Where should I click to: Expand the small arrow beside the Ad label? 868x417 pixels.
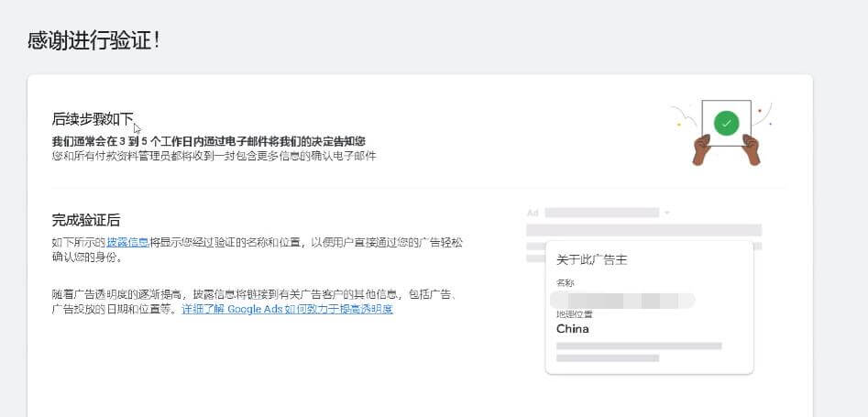click(667, 213)
